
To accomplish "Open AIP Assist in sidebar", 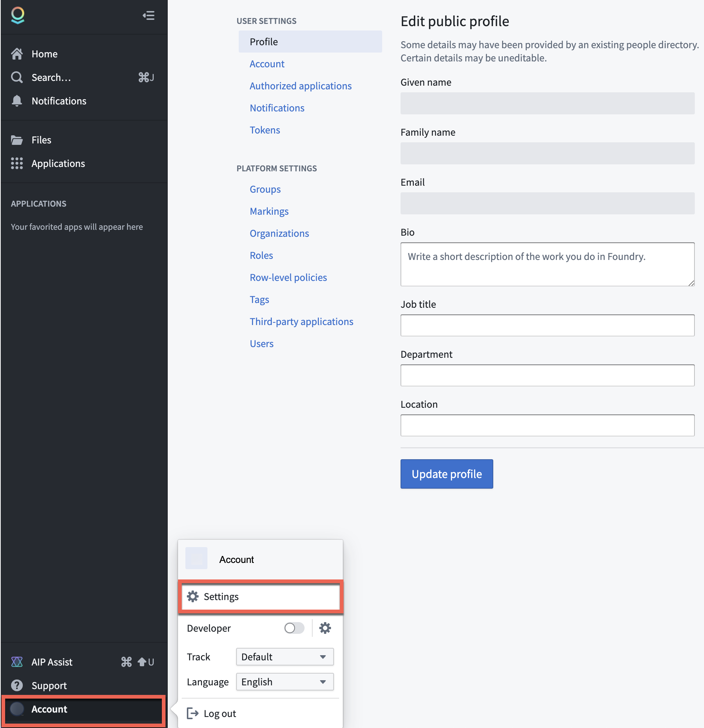I will pos(84,662).
